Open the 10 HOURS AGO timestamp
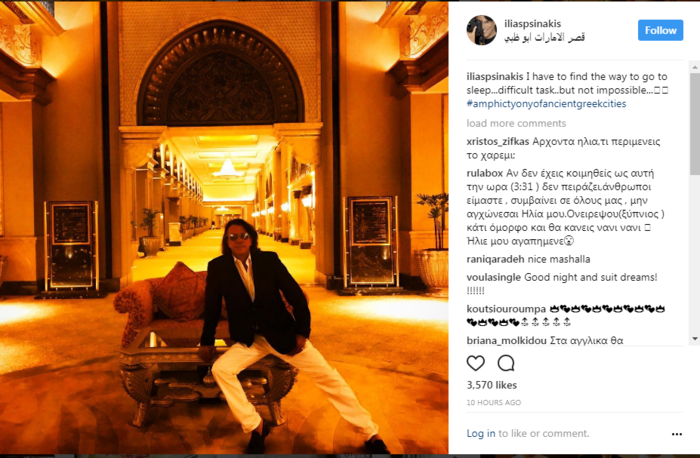This screenshot has width=700, height=458. 494,403
